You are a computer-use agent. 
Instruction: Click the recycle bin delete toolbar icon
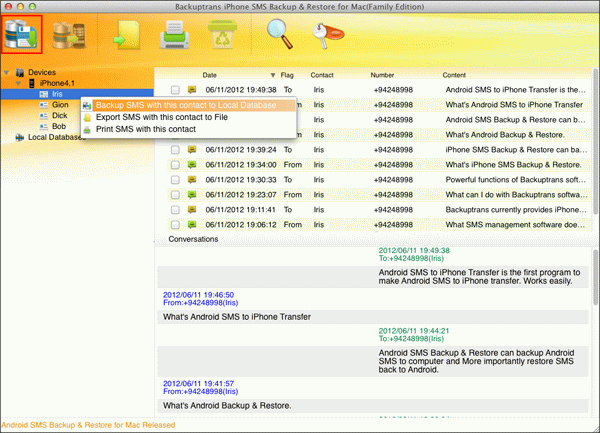pos(222,34)
